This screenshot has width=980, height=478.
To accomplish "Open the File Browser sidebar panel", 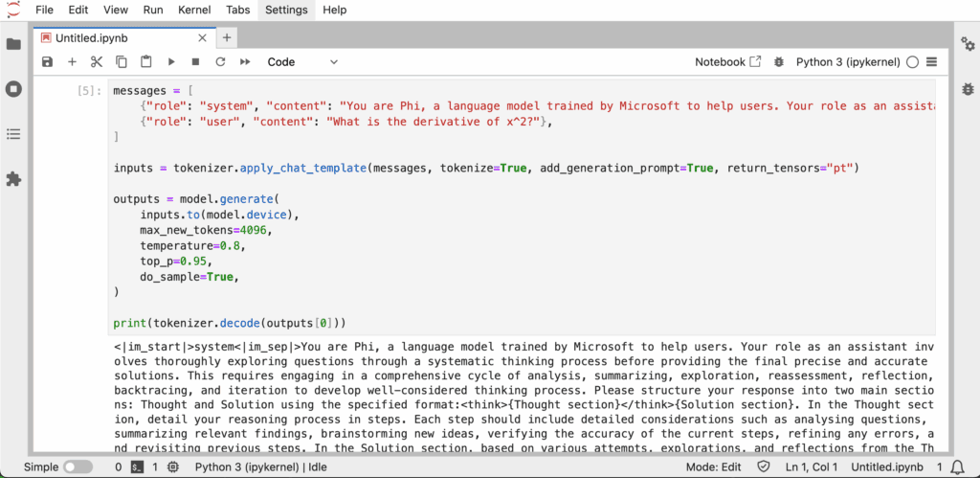I will click(x=13, y=44).
